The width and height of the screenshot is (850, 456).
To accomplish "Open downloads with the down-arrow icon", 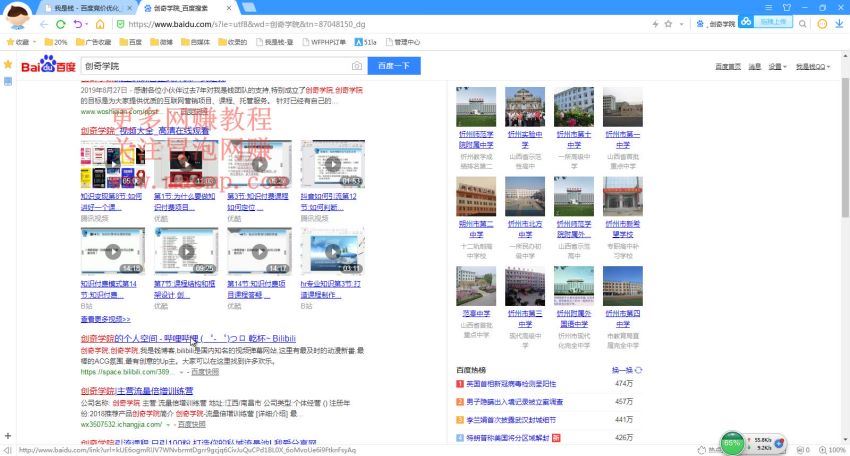I will pos(839,24).
